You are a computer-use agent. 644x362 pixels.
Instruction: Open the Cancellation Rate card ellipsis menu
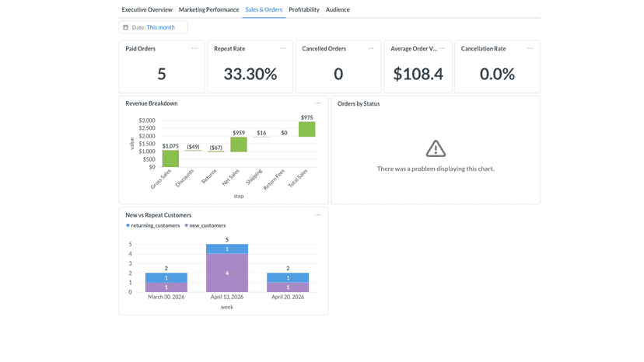tap(530, 48)
